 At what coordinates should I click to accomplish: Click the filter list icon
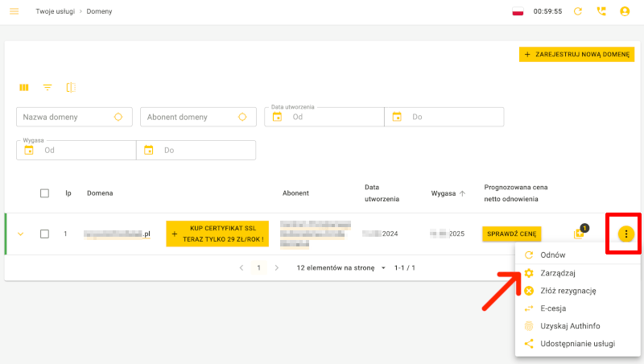[47, 87]
